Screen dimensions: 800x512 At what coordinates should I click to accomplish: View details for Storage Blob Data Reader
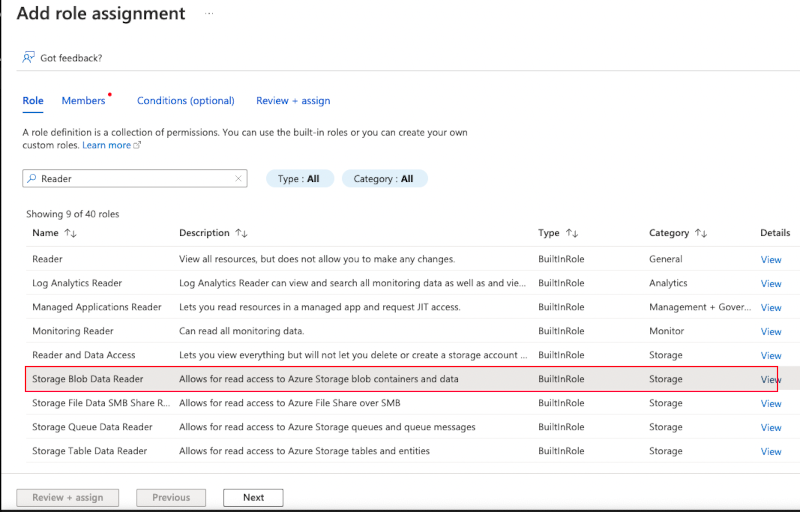point(770,380)
